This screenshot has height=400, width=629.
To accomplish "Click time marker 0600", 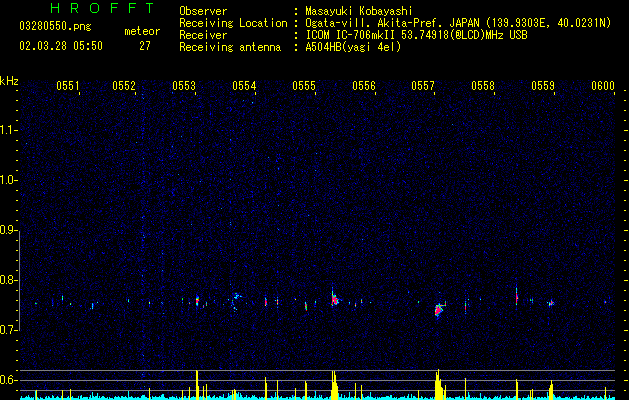I will point(603,86).
